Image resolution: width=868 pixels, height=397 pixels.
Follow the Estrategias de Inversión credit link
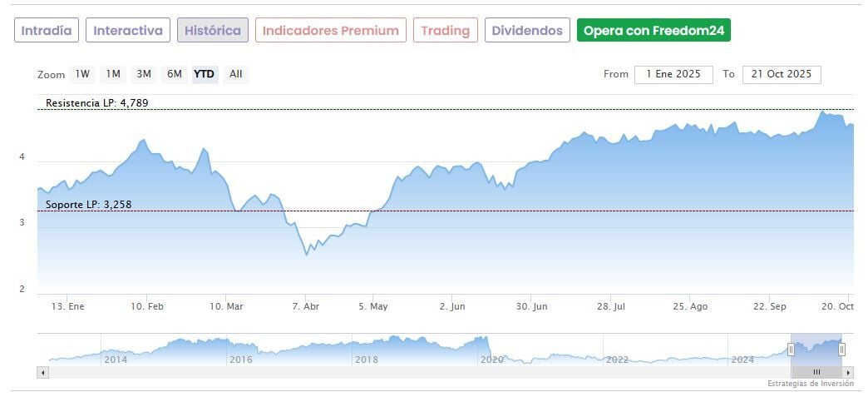(810, 384)
